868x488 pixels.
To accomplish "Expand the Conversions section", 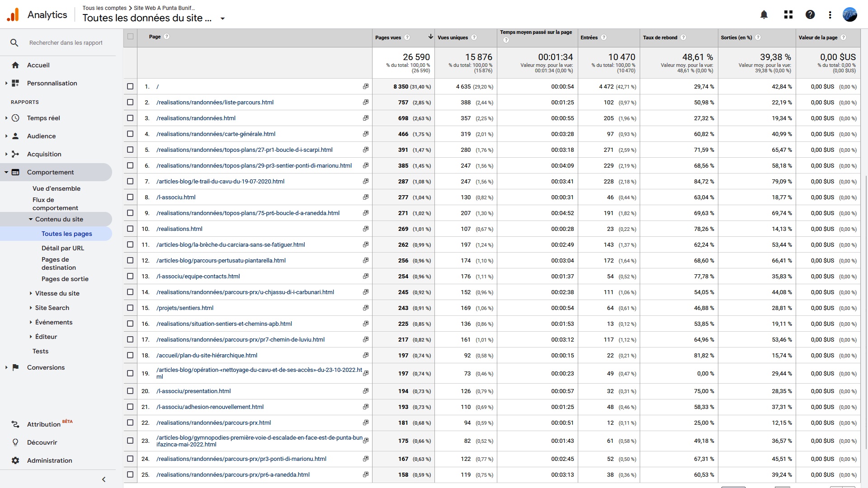I will (6, 367).
